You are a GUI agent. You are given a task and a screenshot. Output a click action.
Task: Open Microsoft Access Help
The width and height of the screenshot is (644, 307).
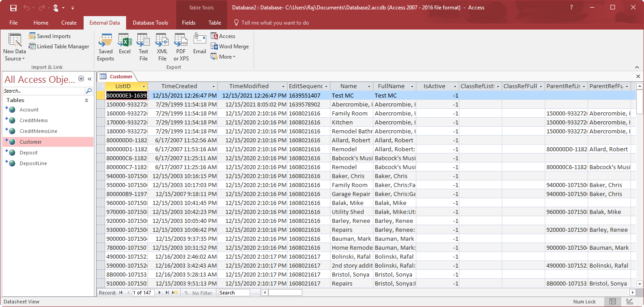[x=571, y=8]
